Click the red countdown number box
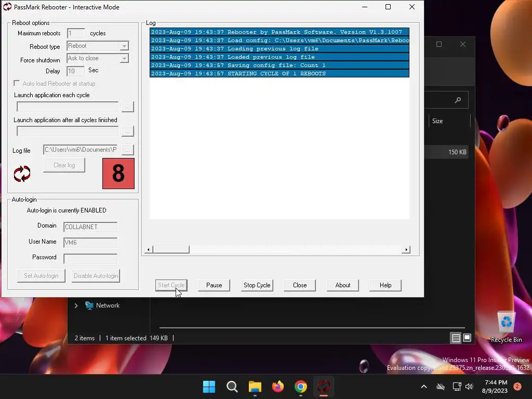 tap(118, 174)
